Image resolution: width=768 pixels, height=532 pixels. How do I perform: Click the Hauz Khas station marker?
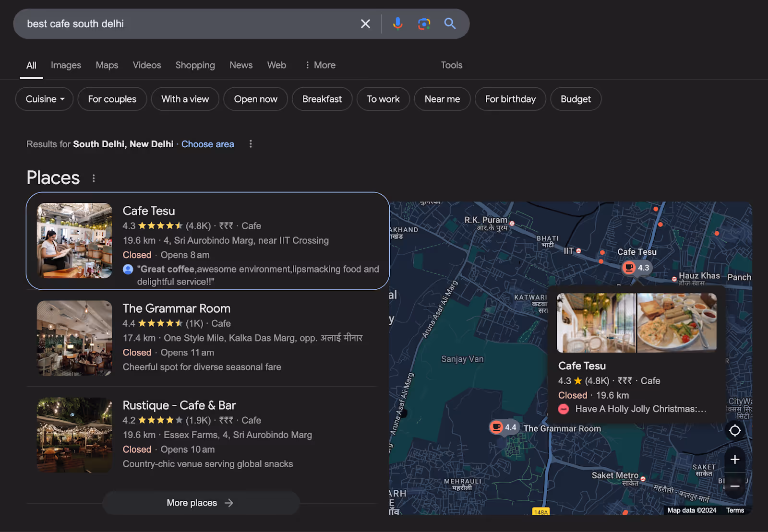(674, 279)
